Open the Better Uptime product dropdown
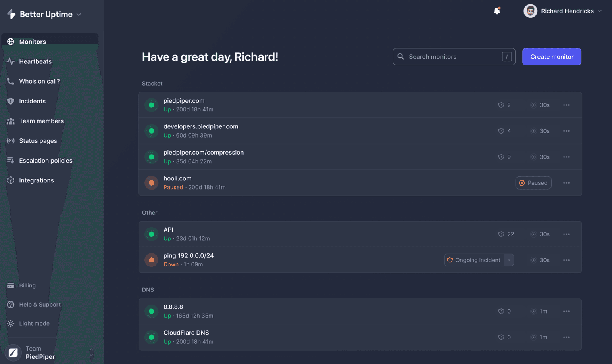 point(79,15)
